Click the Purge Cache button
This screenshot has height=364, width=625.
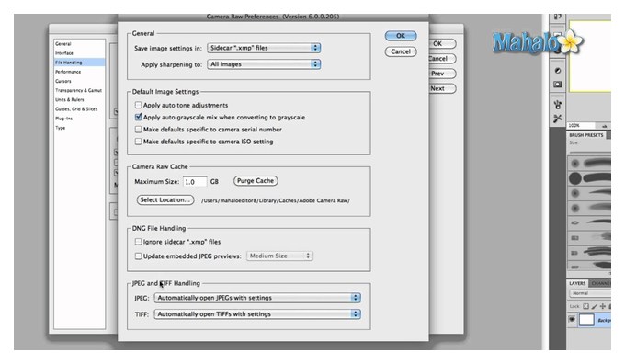[x=256, y=180]
